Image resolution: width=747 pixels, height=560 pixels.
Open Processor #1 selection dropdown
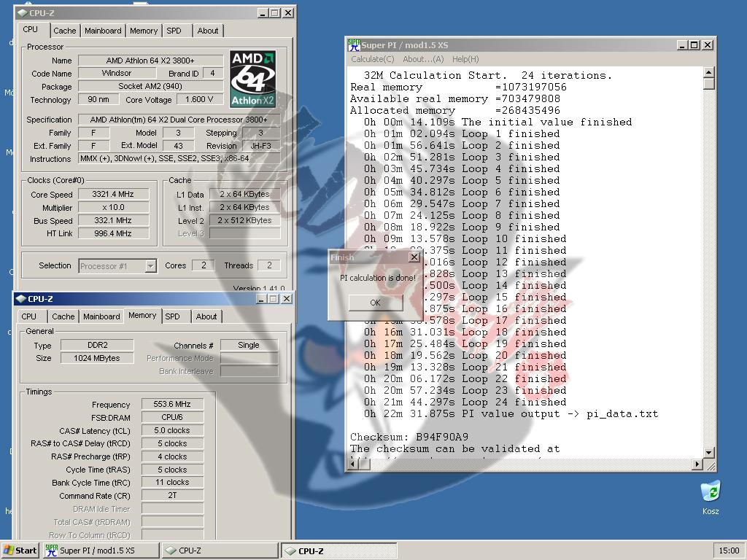[x=150, y=265]
